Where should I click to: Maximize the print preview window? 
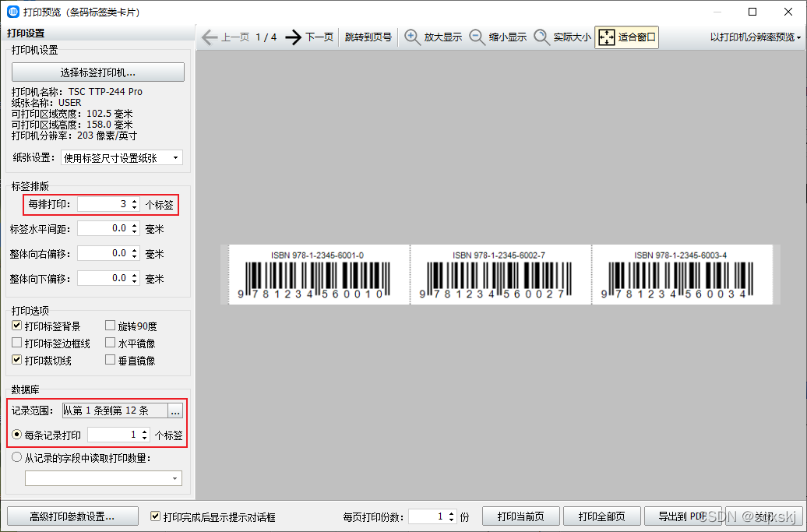(752, 12)
